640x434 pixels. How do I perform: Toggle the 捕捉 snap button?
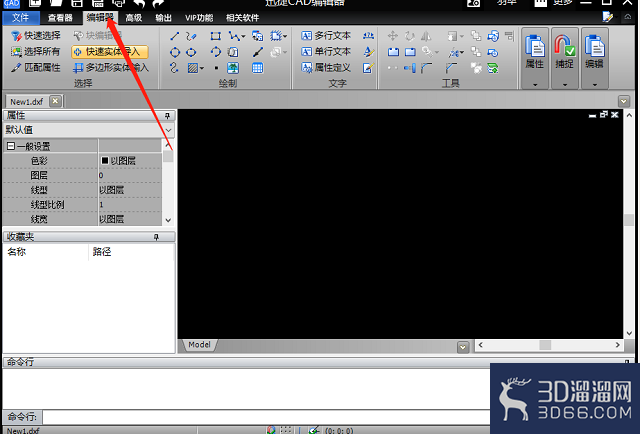point(564,53)
